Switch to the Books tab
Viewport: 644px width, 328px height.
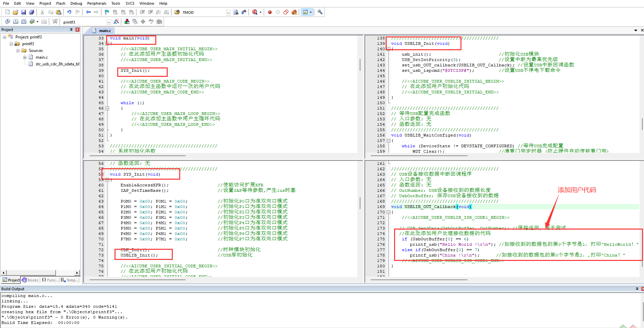[x=30, y=280]
